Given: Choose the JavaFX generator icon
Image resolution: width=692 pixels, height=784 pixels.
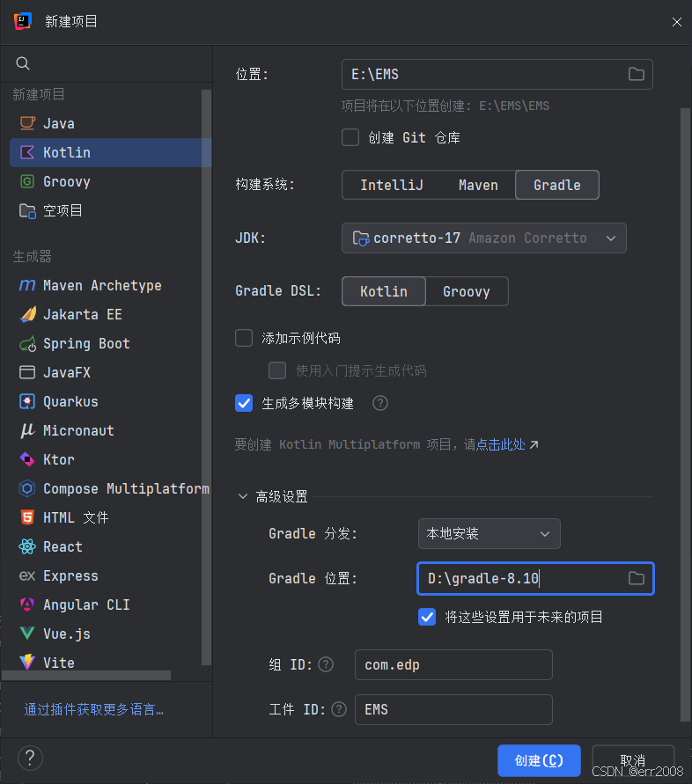Looking at the screenshot, I should [x=27, y=372].
